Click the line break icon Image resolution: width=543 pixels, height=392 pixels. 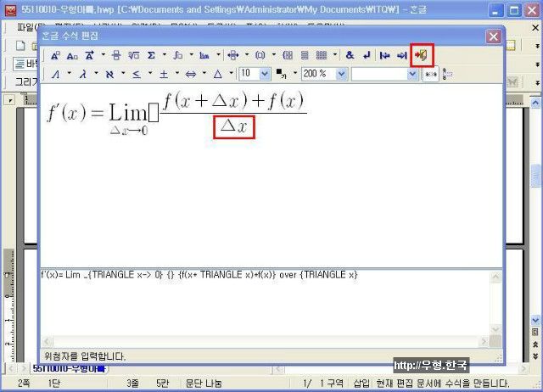pyautogui.click(x=367, y=55)
